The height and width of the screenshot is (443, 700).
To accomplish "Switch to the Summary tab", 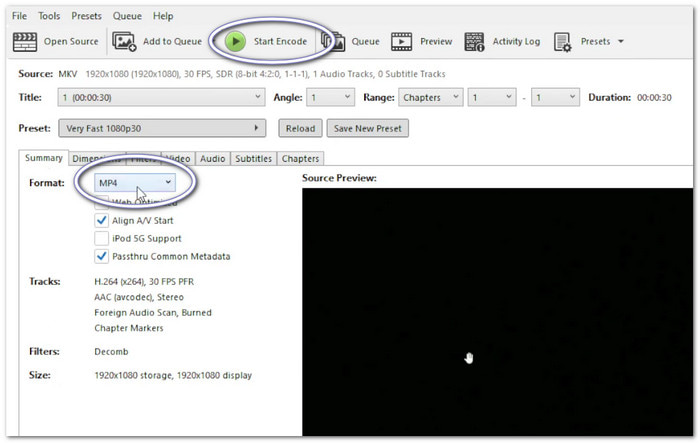I will (x=44, y=158).
